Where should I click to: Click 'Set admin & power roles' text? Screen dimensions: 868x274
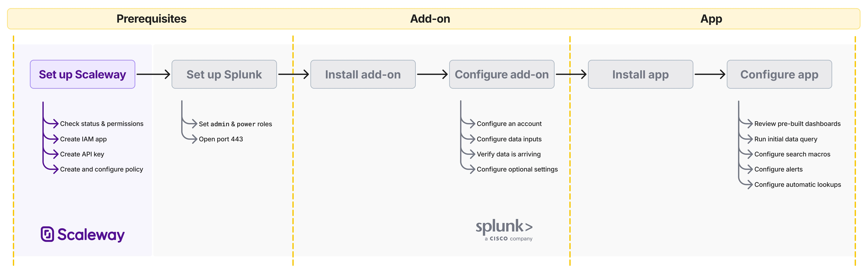[235, 124]
